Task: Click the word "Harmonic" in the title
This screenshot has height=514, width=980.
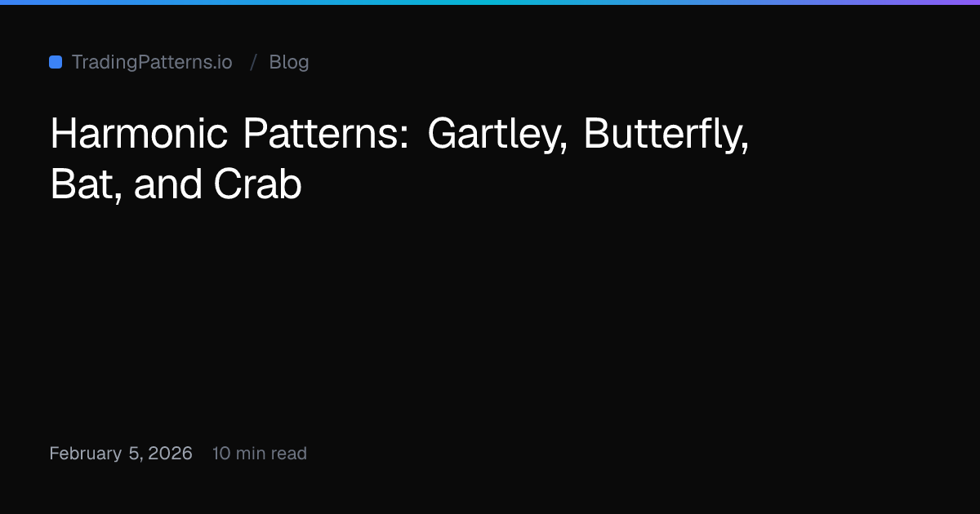Action: [x=140, y=133]
